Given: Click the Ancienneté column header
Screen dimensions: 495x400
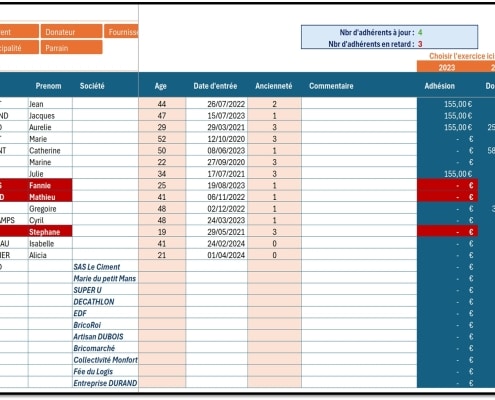Looking at the screenshot, I should (x=274, y=86).
